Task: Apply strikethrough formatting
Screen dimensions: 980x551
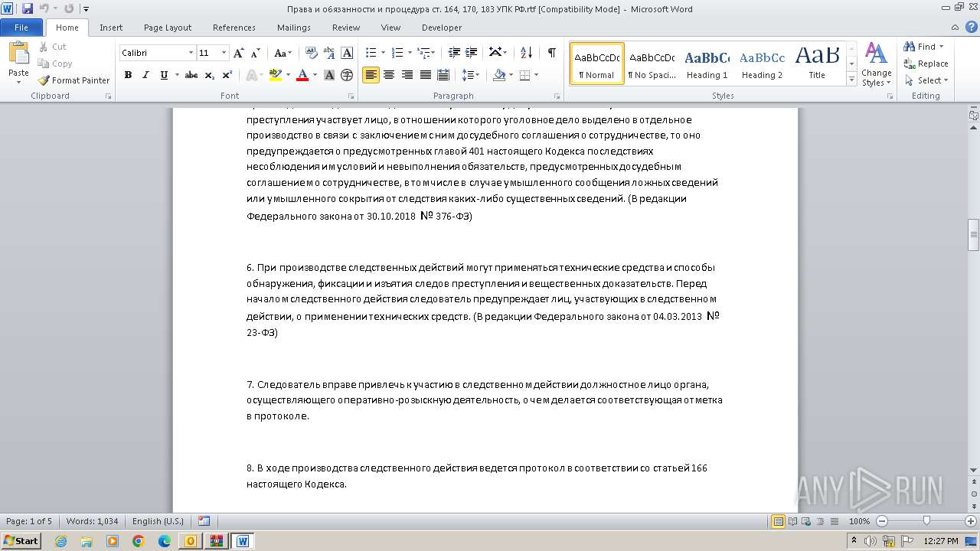Action: tap(191, 75)
